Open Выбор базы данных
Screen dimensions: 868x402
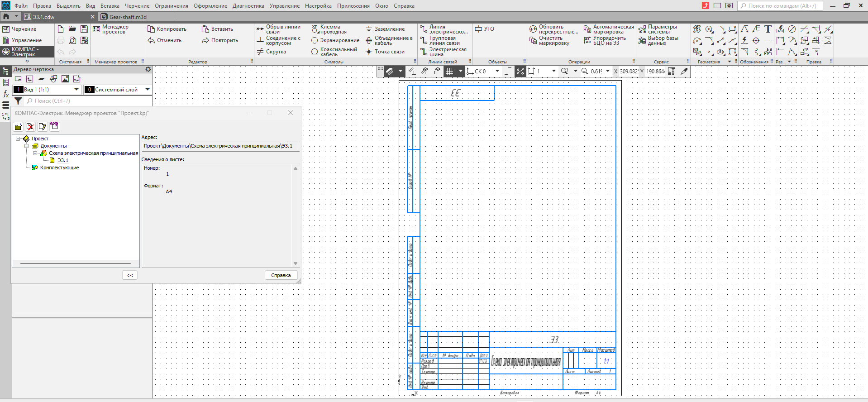658,40
